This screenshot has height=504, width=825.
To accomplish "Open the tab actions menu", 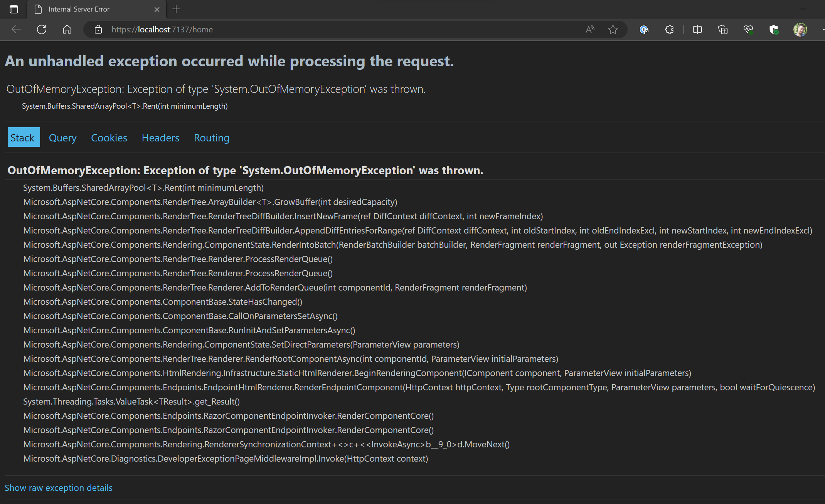I will pyautogui.click(x=14, y=9).
